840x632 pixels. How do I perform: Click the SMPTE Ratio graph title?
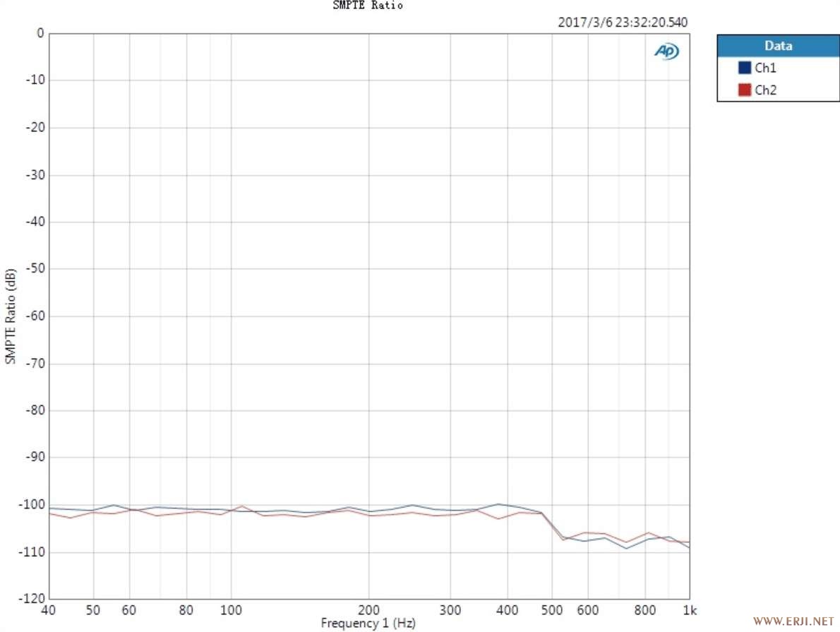368,6
